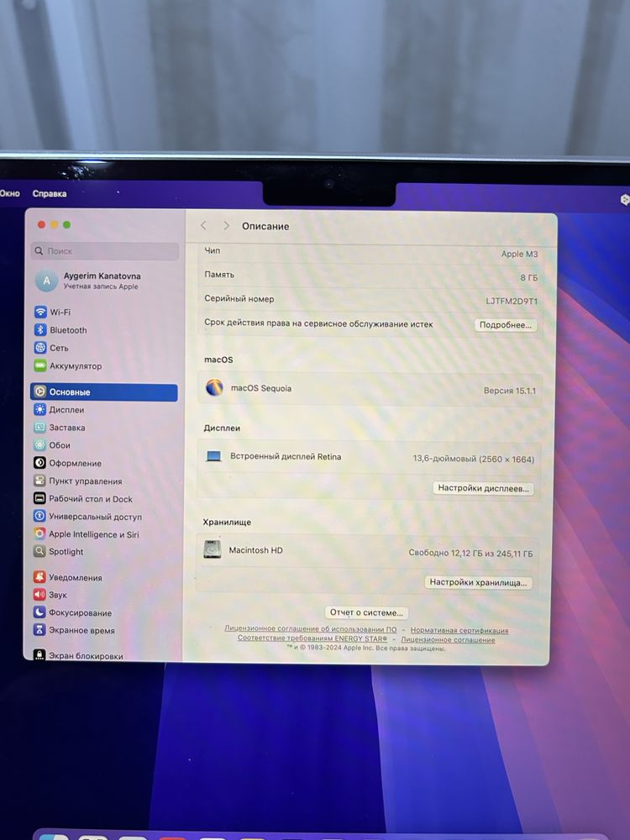Open the ENERGY STAR compliance link
This screenshot has height=840, width=630.
point(312,638)
